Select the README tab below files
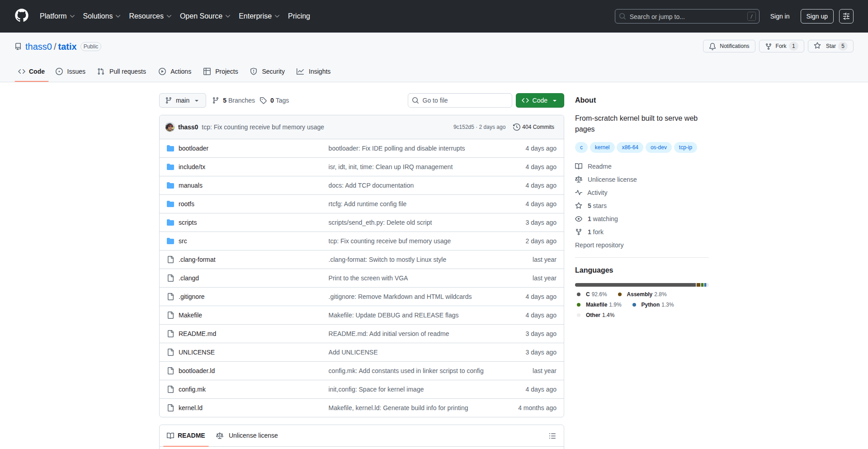 click(186, 435)
